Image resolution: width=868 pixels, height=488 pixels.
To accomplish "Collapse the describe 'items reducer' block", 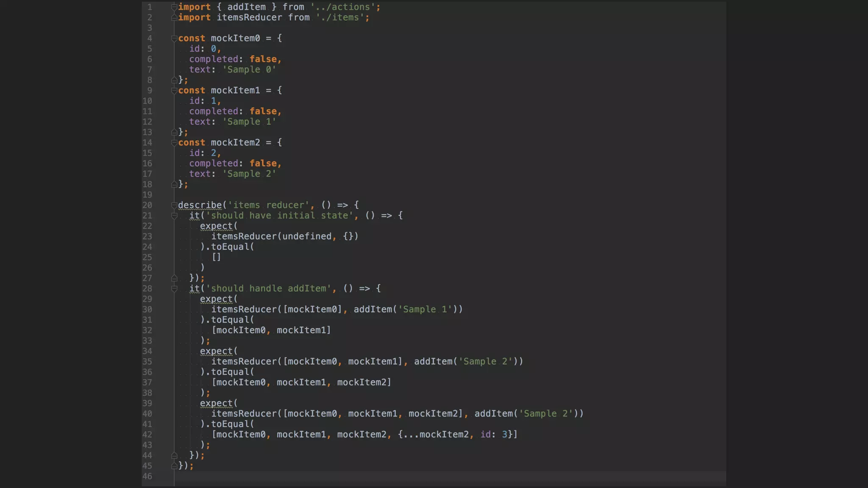I will pos(174,205).
